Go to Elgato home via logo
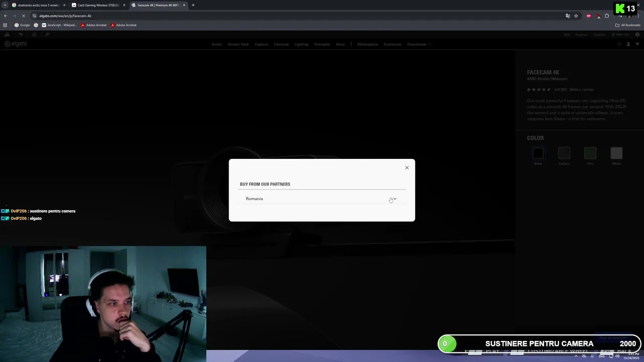Image resolution: width=644 pixels, height=362 pixels. 16,44
